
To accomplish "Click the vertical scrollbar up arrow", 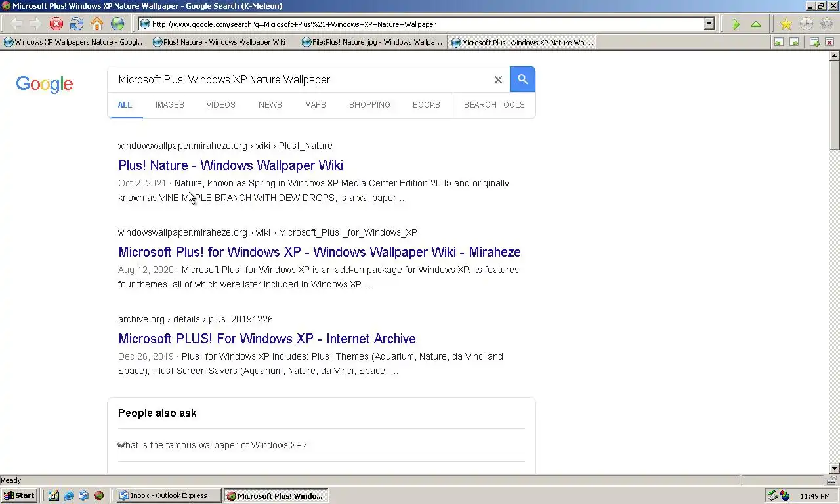I will [835, 56].
